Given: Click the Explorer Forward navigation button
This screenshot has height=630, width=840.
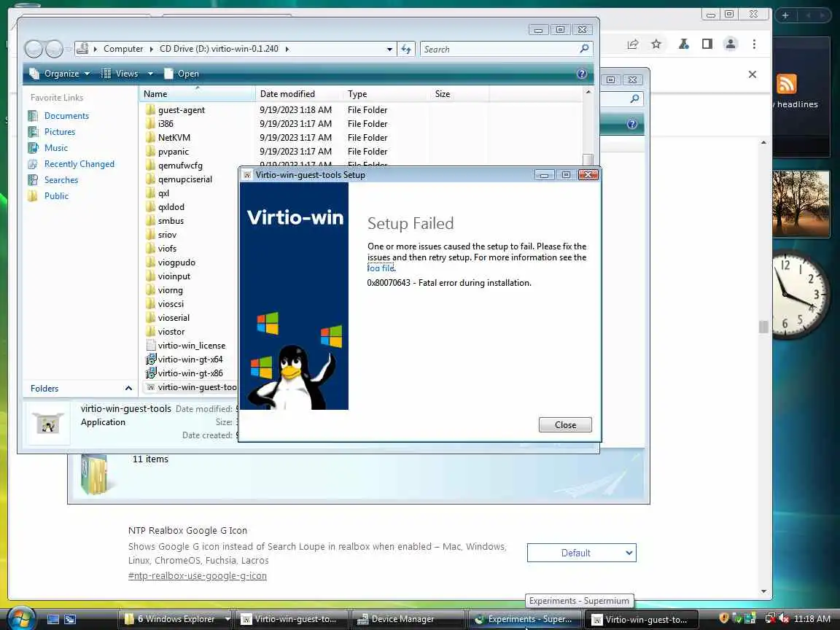Looking at the screenshot, I should point(54,50).
